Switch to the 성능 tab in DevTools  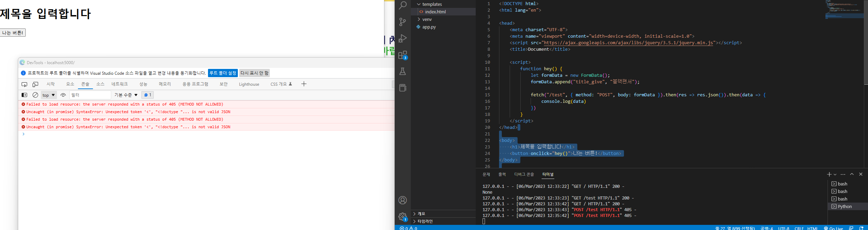coord(143,84)
